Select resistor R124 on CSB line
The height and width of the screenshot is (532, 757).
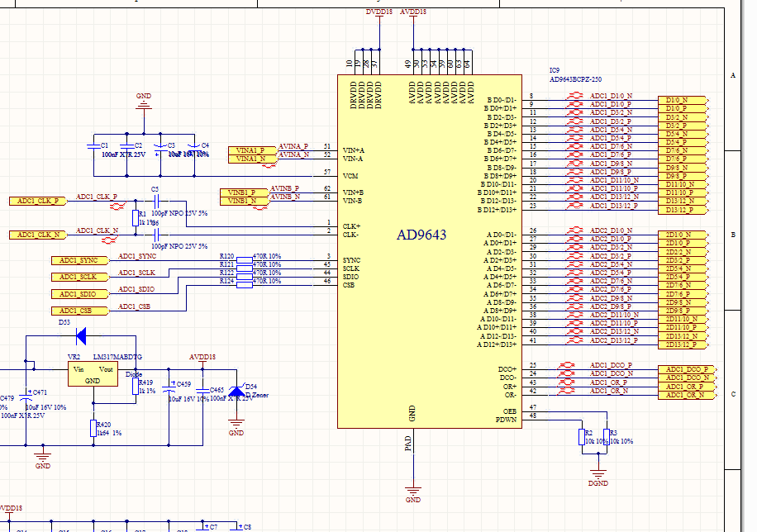pos(245,285)
